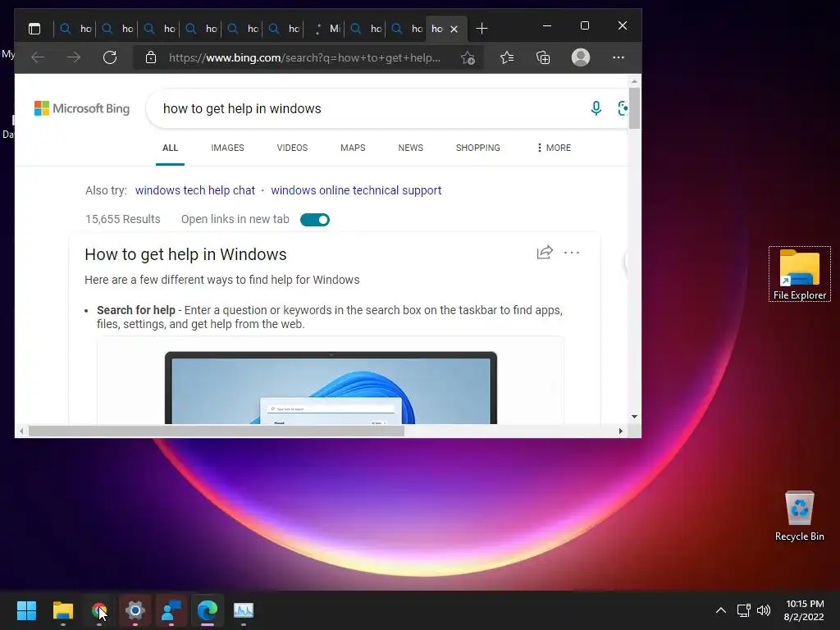This screenshot has height=630, width=840.
Task: Open Settings gear on the taskbar
Action: click(x=135, y=610)
